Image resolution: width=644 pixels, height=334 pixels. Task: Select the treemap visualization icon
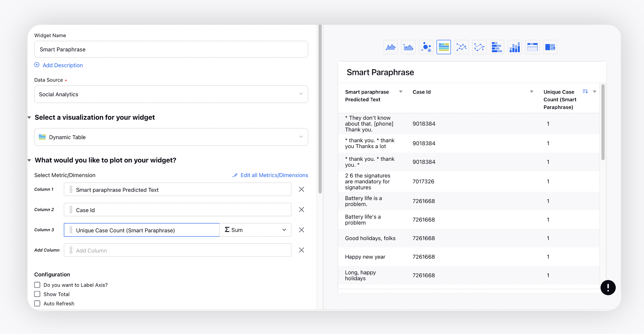click(x=550, y=47)
